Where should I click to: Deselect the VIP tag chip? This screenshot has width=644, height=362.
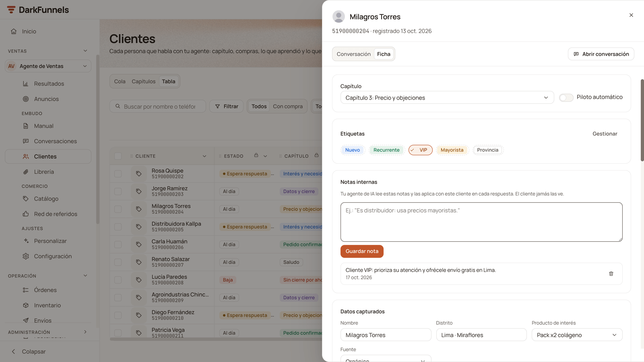click(421, 150)
